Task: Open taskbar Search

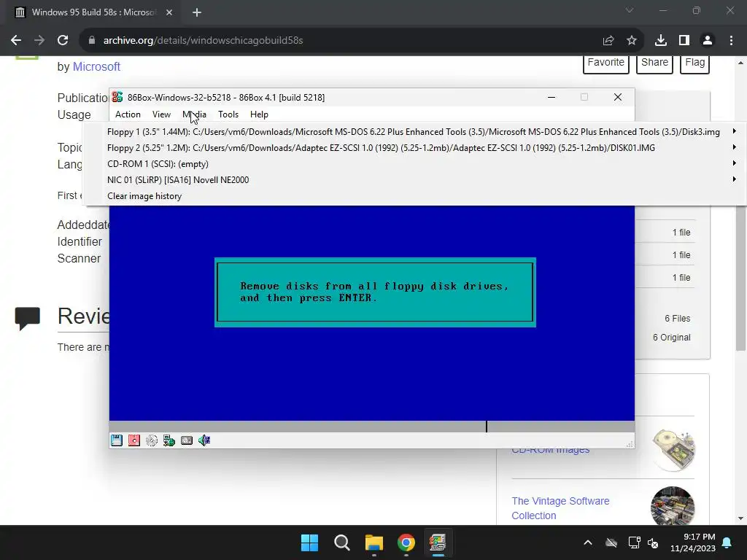Action: [341, 542]
